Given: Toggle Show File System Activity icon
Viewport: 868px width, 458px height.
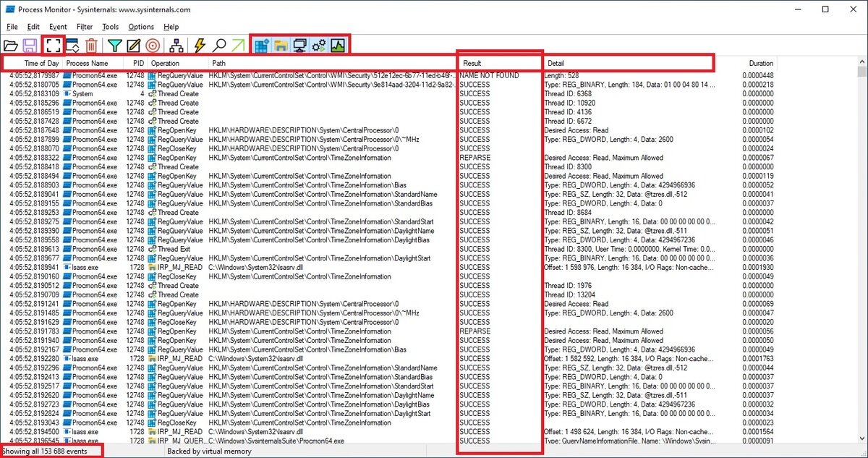Looking at the screenshot, I should 281,46.
